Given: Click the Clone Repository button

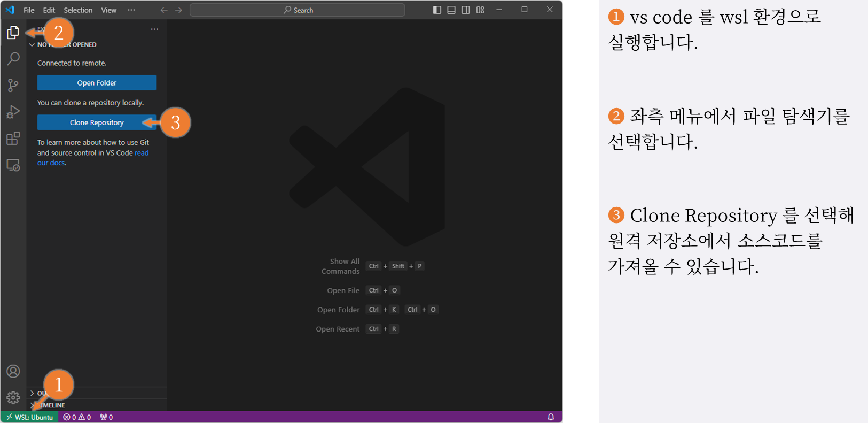Looking at the screenshot, I should 97,122.
